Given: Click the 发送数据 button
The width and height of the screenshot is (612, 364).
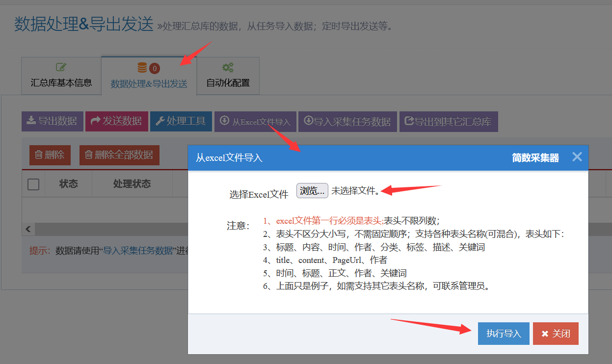Looking at the screenshot, I should 117,121.
